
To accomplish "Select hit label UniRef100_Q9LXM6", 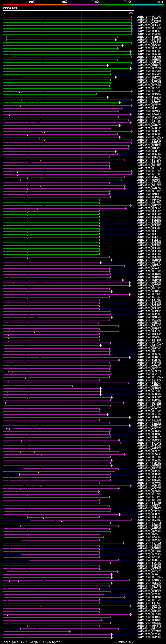I will coord(149,257).
